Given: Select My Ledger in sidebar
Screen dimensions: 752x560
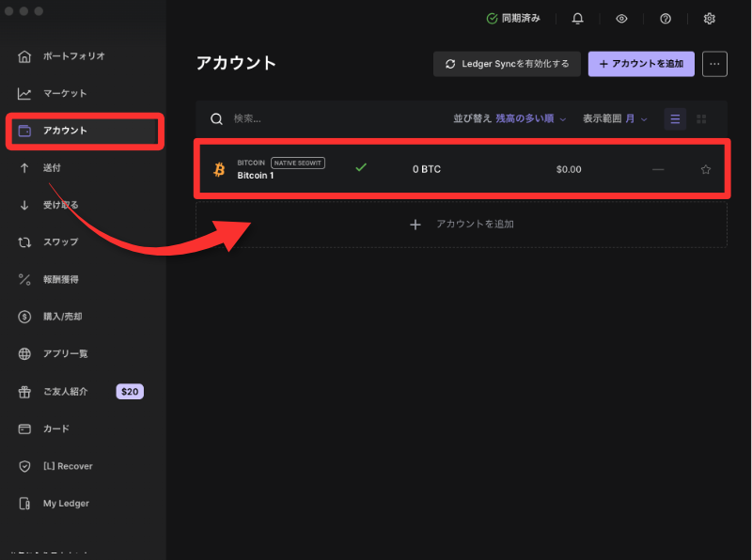Looking at the screenshot, I should 66,504.
